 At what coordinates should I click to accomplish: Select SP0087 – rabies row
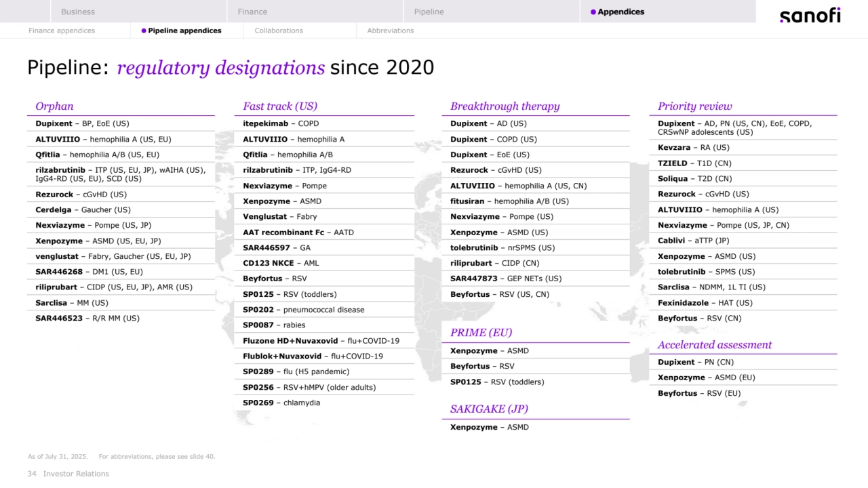pyautogui.click(x=324, y=325)
